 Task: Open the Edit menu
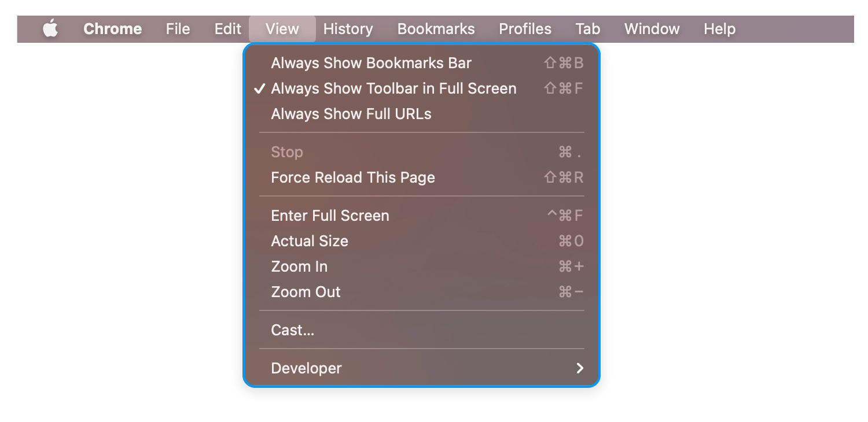(x=227, y=29)
